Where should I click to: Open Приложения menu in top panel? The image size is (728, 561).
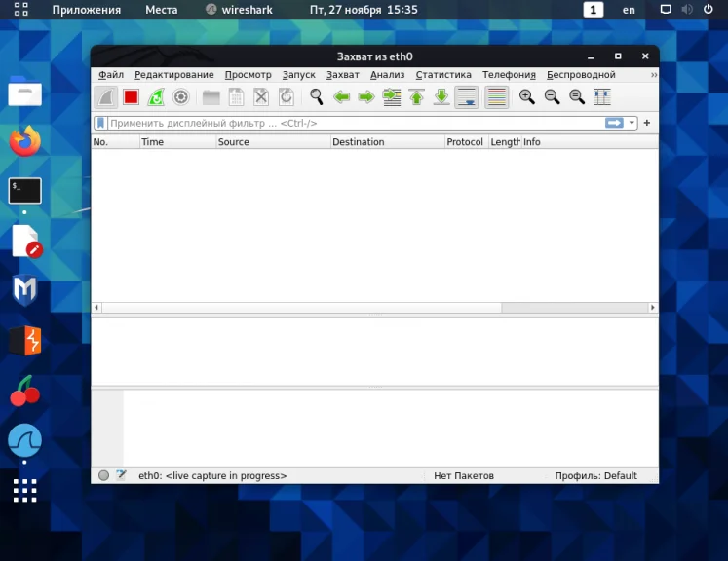coord(87,10)
